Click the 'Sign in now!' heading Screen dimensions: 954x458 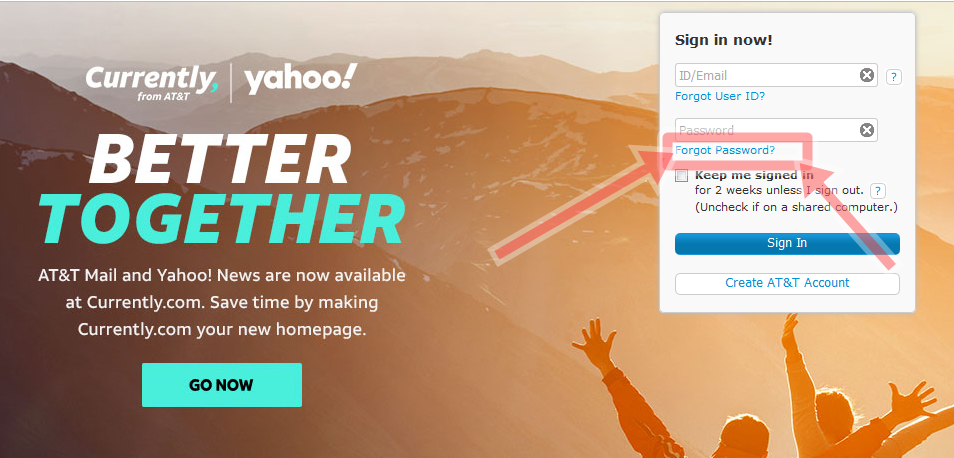click(x=723, y=41)
